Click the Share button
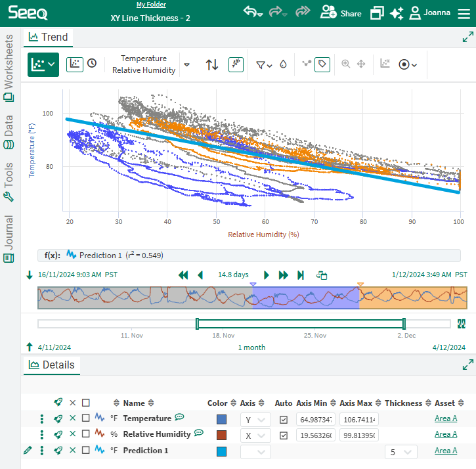476x469 pixels. [x=341, y=13]
